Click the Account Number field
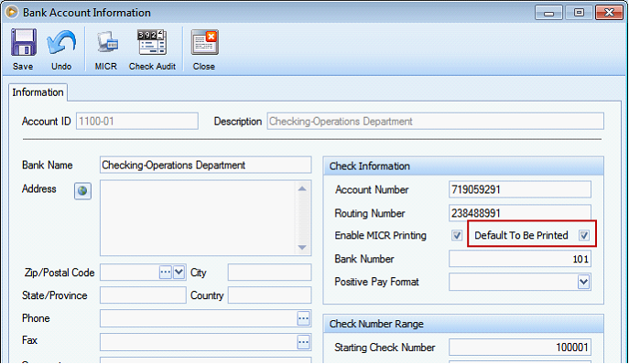This screenshot has height=364, width=629. (x=520, y=189)
